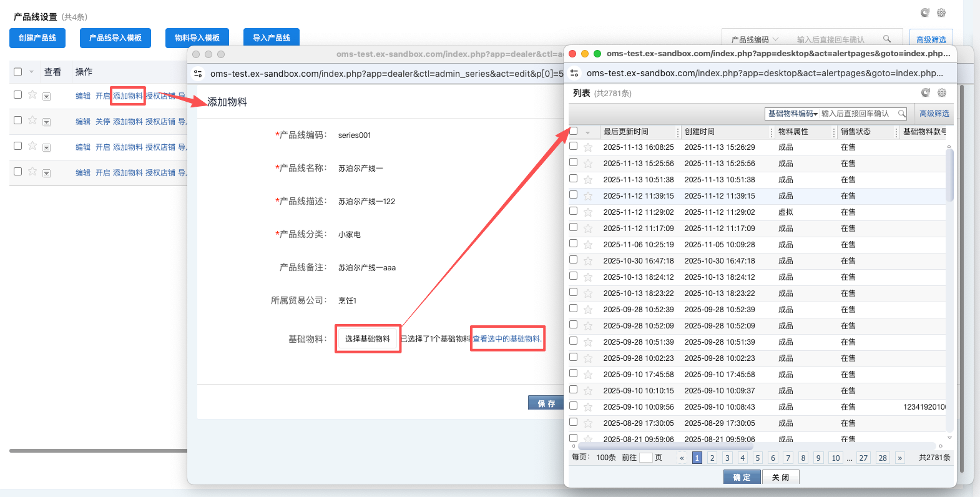Click 物料导入模板 button
This screenshot has height=497, width=980.
coord(197,38)
